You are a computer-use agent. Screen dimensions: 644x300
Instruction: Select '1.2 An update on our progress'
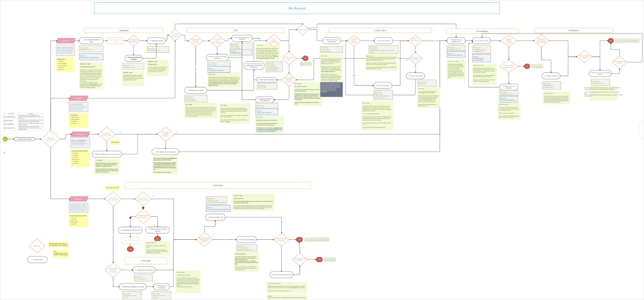point(166,152)
